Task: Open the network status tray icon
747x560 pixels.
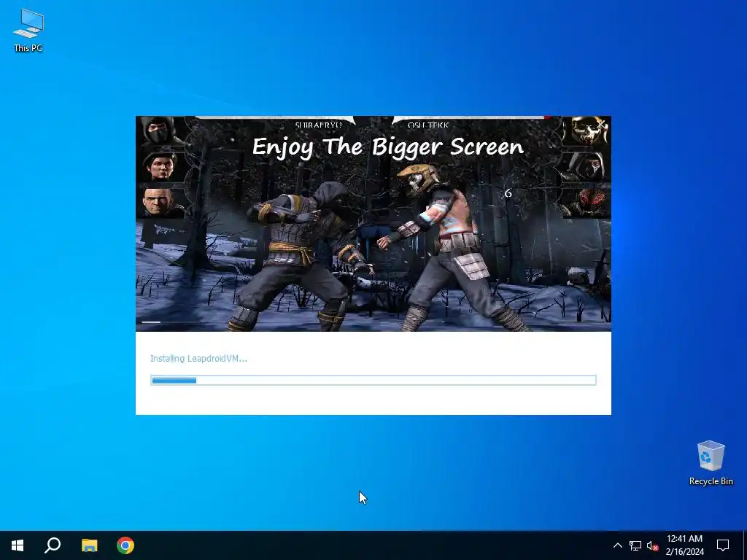Action: pyautogui.click(x=635, y=545)
